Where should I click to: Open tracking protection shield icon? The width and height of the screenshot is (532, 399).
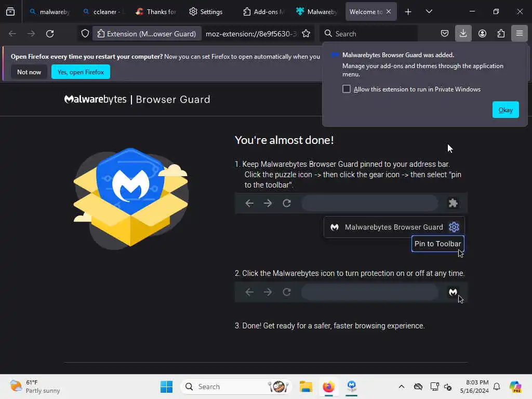pyautogui.click(x=85, y=34)
